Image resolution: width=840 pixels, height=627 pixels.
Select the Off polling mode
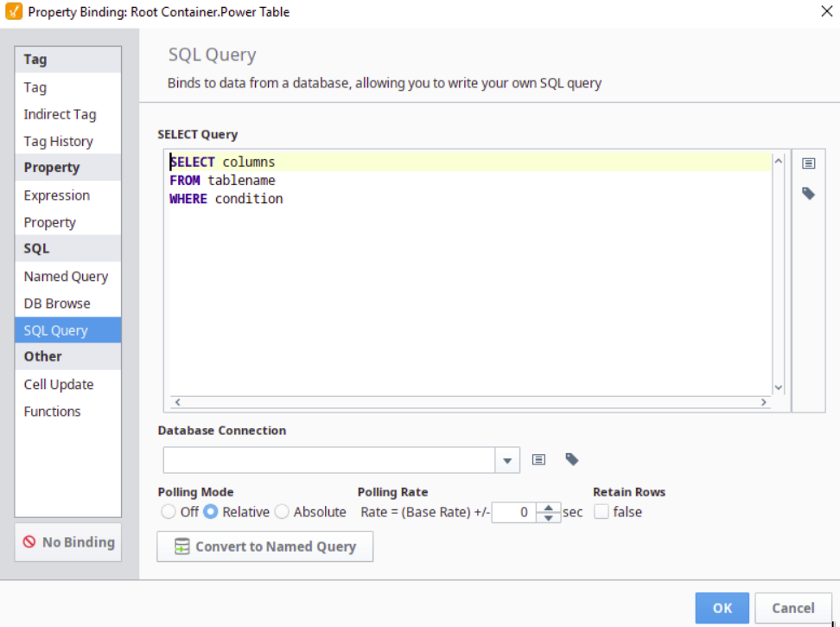click(169, 512)
